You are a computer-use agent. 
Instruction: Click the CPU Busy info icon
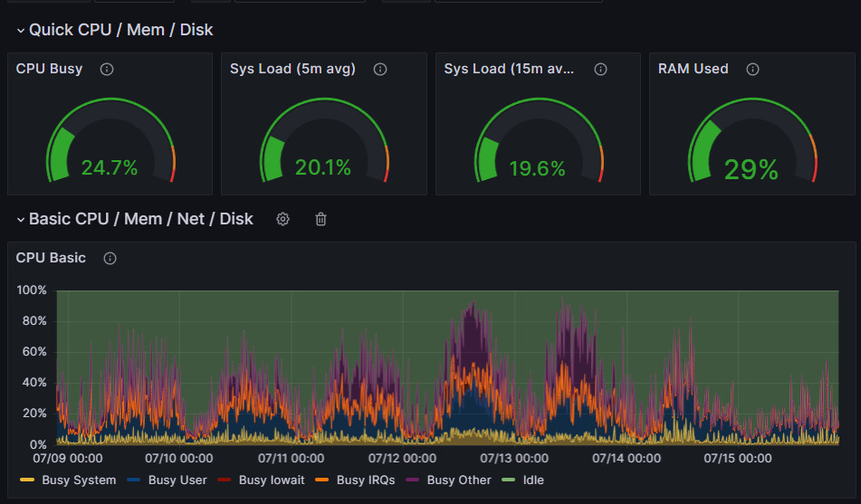tap(107, 69)
